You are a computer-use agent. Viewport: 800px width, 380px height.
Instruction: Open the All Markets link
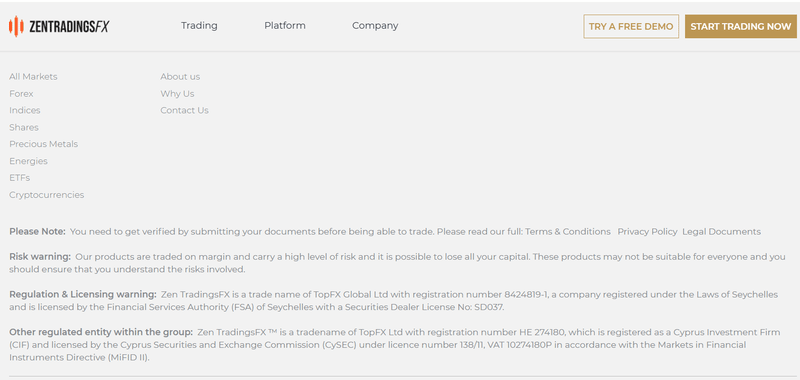pyautogui.click(x=33, y=77)
